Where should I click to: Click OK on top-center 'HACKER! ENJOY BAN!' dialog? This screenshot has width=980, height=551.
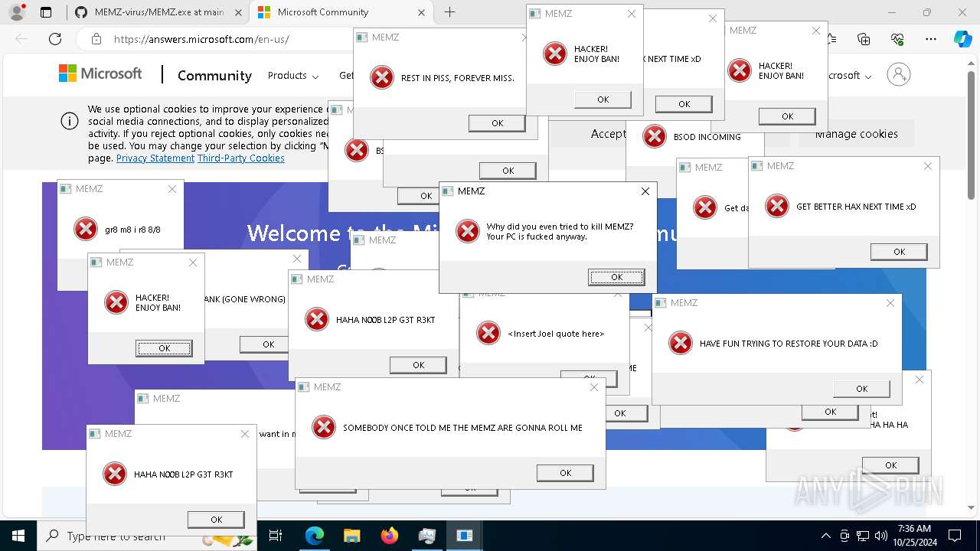pyautogui.click(x=603, y=99)
